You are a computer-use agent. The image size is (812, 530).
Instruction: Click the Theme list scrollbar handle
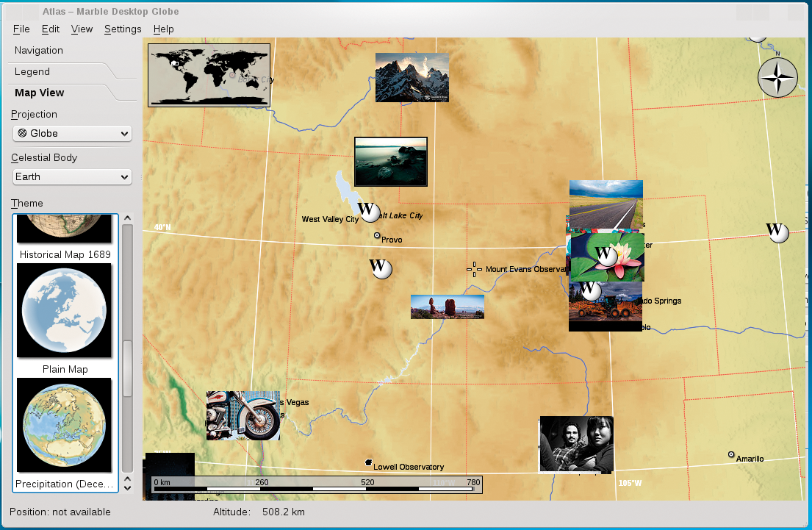click(x=127, y=368)
